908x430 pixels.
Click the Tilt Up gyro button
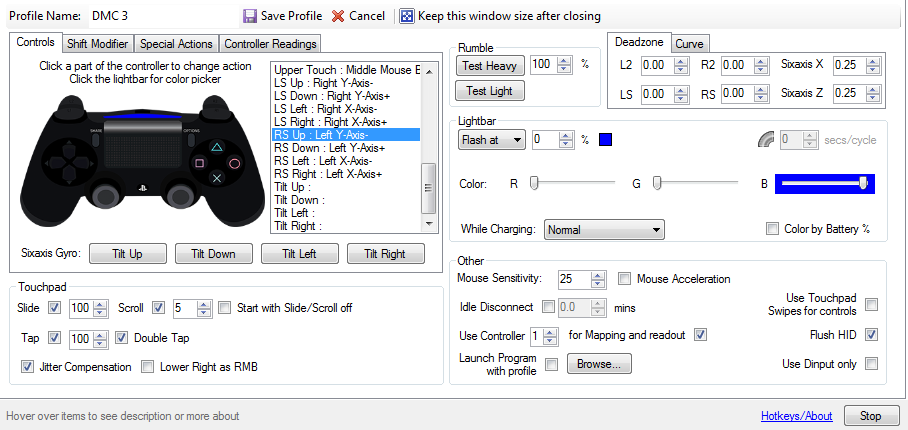tap(128, 253)
